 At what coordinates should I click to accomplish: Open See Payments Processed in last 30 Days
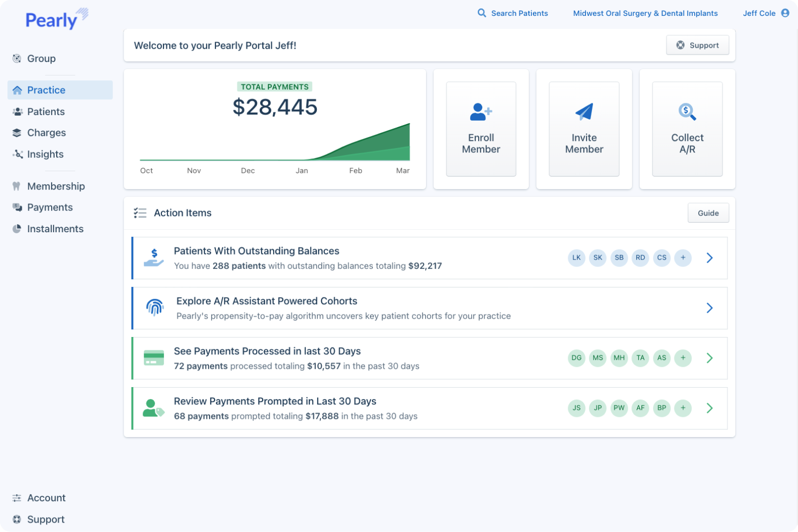pos(430,358)
